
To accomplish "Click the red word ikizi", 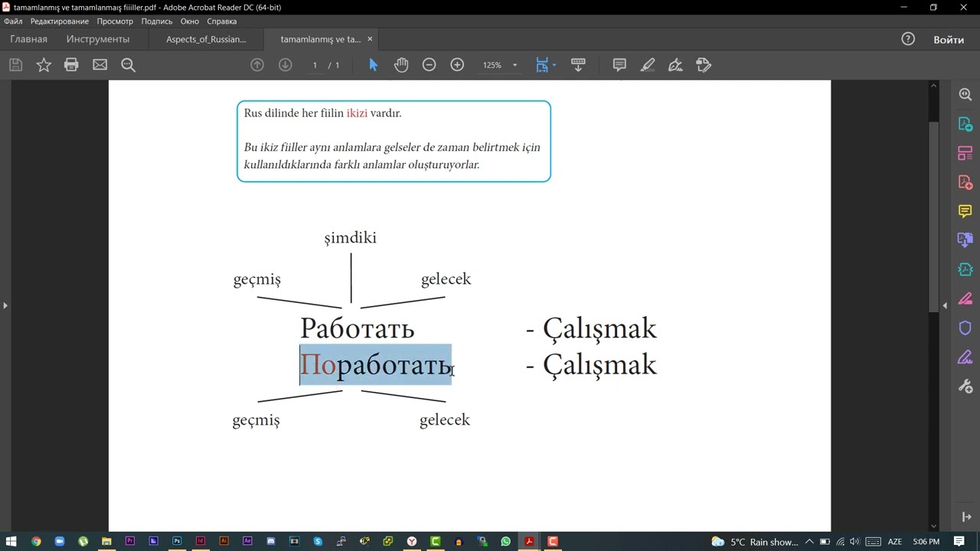I will [x=357, y=113].
